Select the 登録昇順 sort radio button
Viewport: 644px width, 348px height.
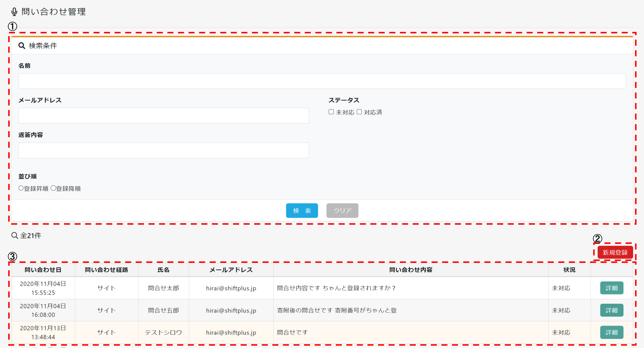point(21,188)
